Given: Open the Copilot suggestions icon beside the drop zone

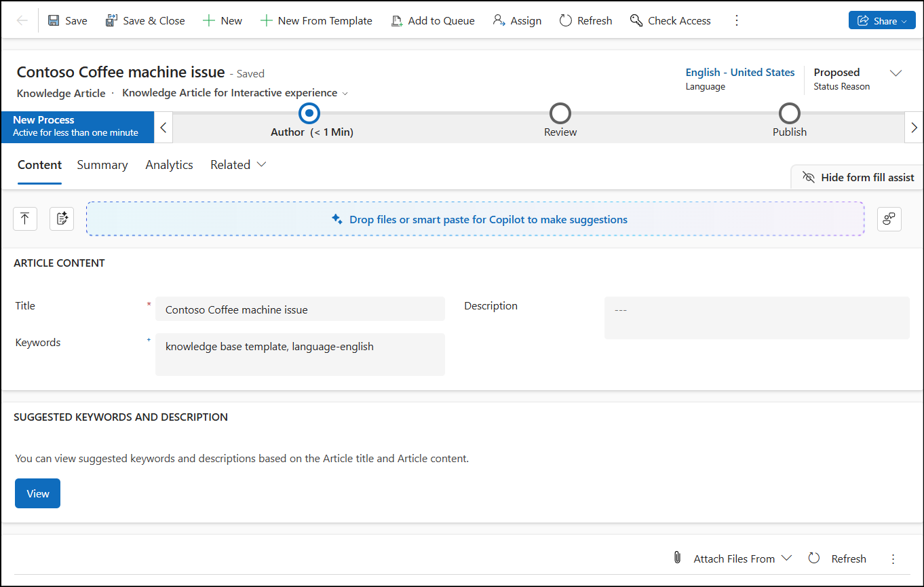Looking at the screenshot, I should tap(889, 219).
